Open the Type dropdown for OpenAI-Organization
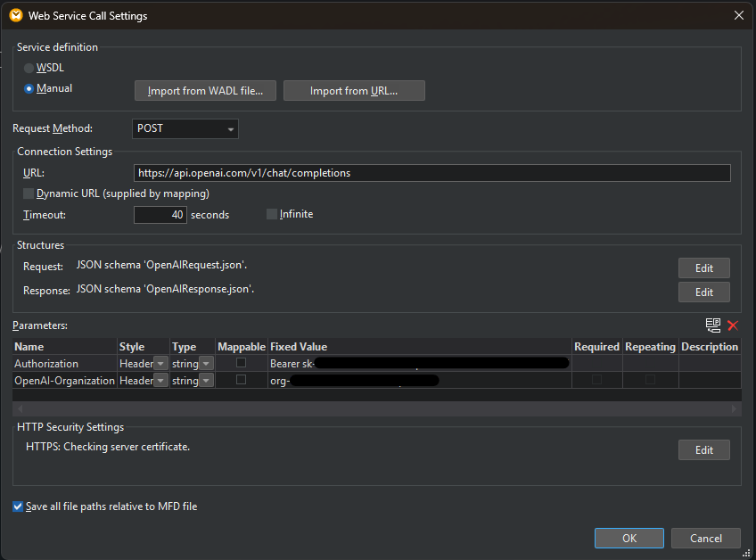The height and width of the screenshot is (560, 756). pos(207,380)
